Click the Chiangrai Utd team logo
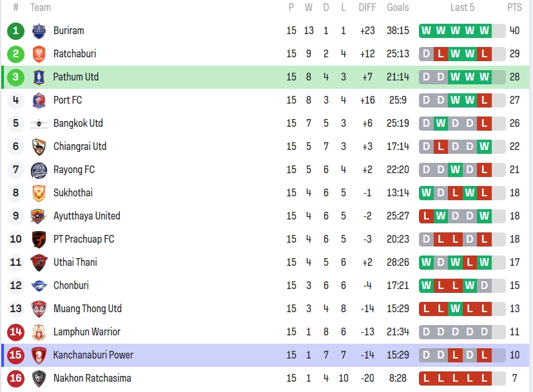The image size is (533, 392). click(39, 147)
